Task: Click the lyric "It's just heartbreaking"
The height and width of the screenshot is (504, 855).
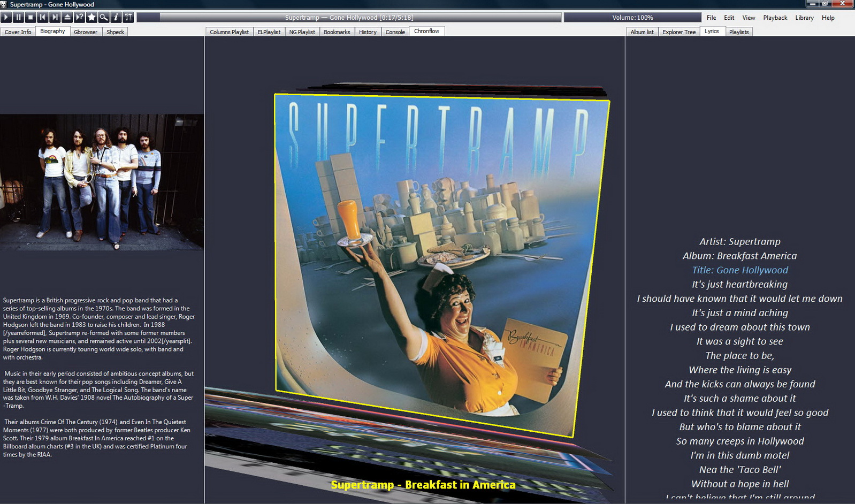Action: [740, 284]
